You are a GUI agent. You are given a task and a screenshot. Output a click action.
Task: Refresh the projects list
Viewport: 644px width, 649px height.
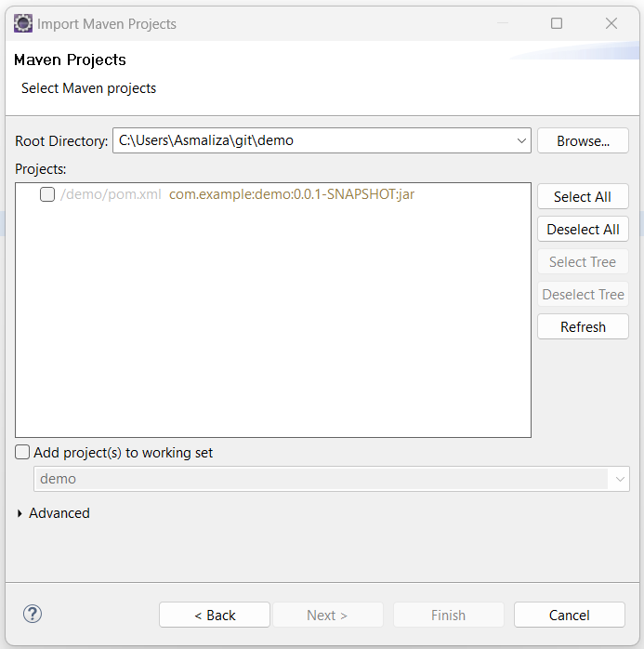tap(583, 327)
